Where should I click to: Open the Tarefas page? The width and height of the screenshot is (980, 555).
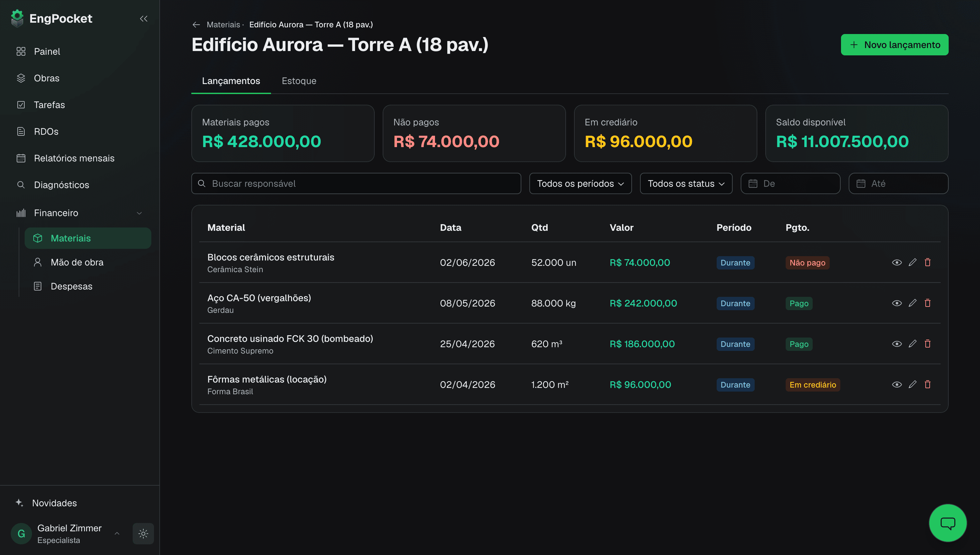coord(80,105)
